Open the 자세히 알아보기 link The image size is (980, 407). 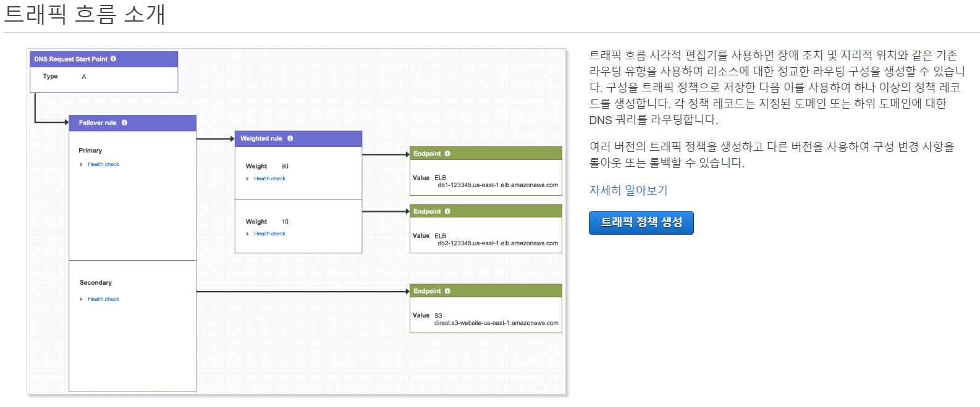click(628, 190)
